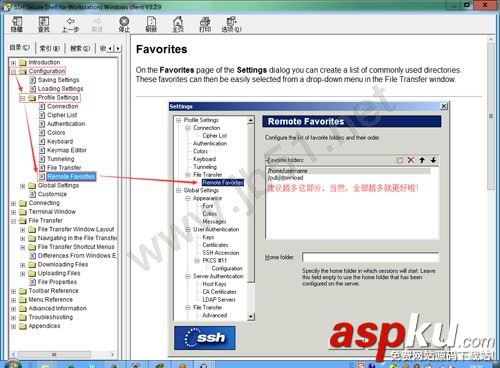Open the partly hidden 收 favorites tab

pyautogui.click(x=103, y=48)
